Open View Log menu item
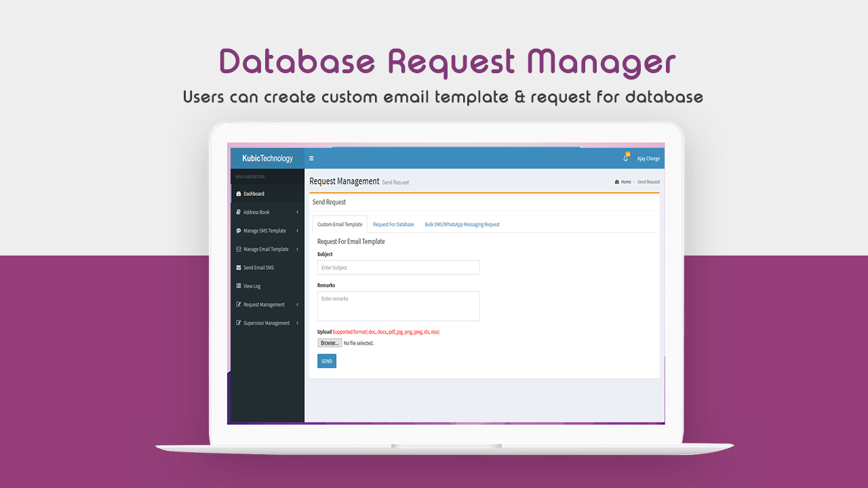868x488 pixels. [x=267, y=286]
